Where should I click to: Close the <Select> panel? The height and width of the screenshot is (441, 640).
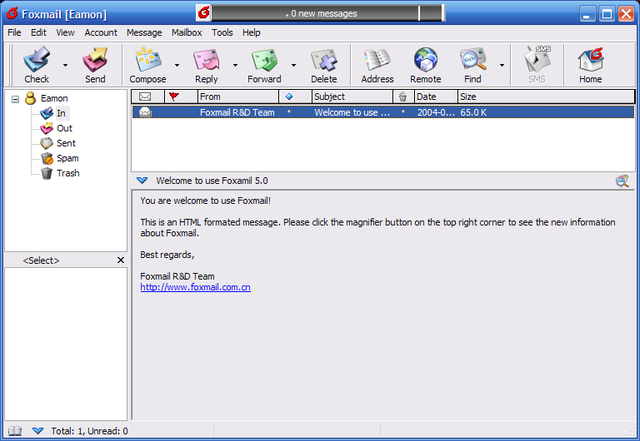pos(121,260)
